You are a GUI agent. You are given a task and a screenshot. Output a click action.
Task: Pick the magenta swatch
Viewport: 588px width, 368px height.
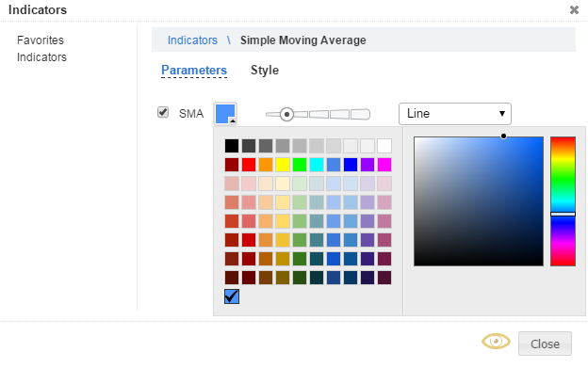pyautogui.click(x=384, y=165)
